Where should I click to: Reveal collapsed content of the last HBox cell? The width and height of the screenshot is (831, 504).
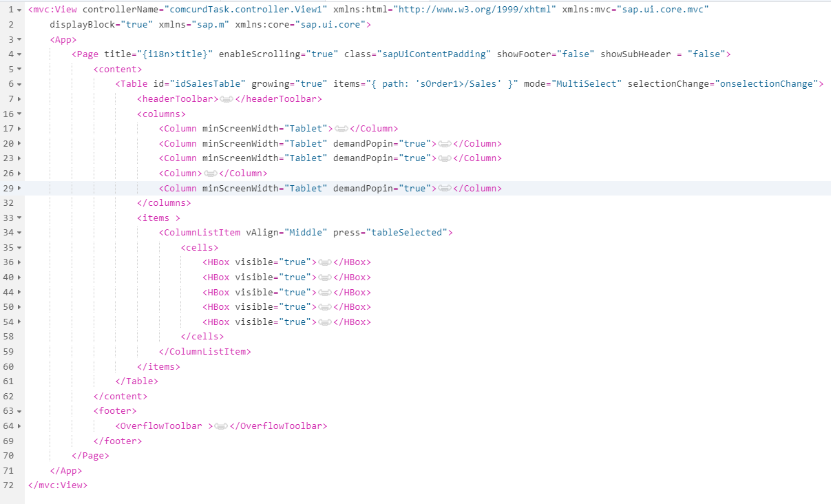tap(325, 322)
